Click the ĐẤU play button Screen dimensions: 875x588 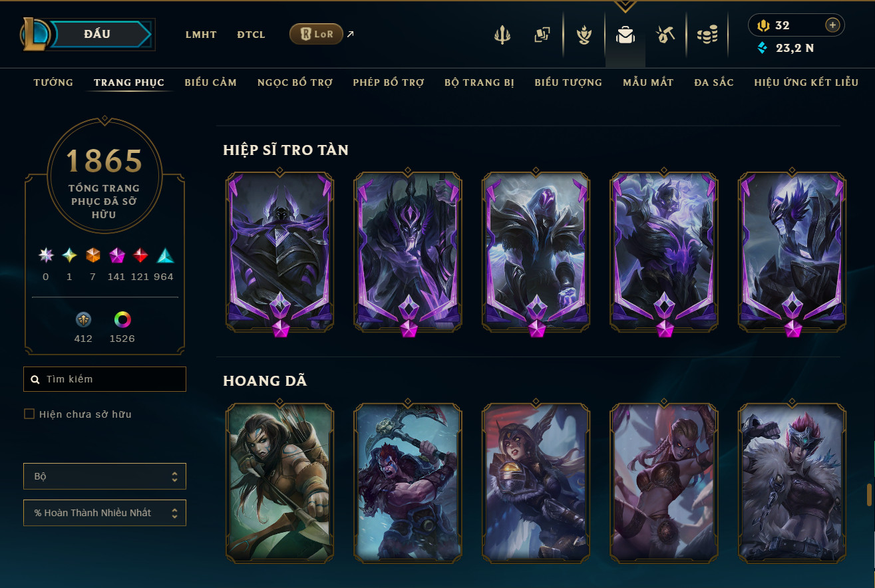point(101,34)
